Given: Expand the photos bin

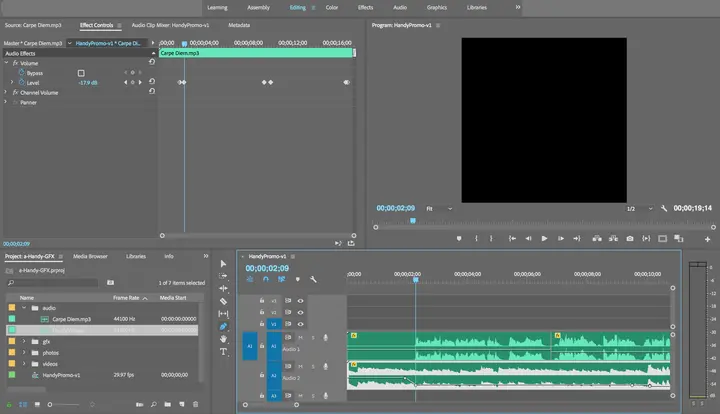Looking at the screenshot, I should 24,352.
